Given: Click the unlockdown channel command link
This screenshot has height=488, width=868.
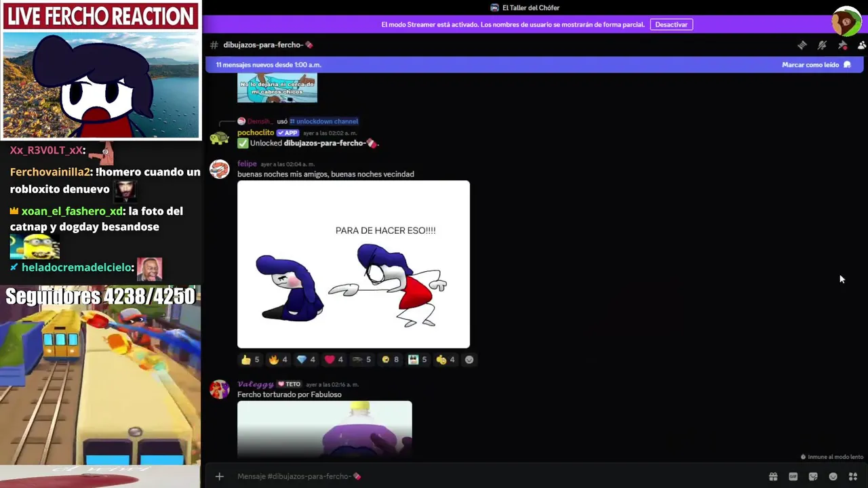Looking at the screenshot, I should tap(324, 121).
